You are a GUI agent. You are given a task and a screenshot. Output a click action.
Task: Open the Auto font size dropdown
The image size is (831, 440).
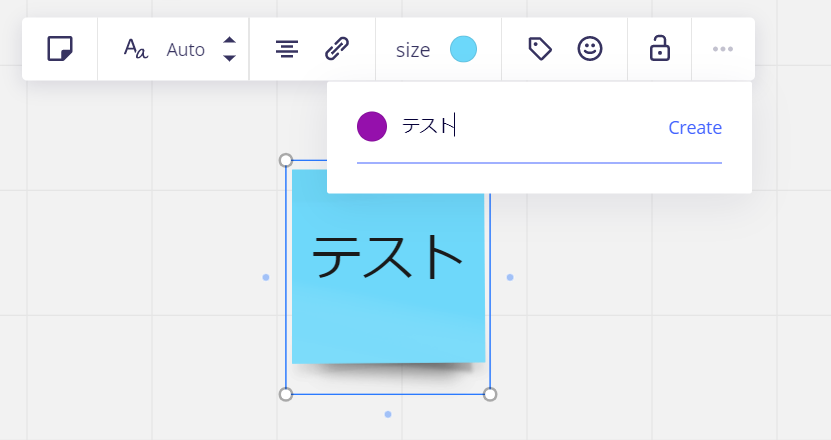[x=185, y=49]
